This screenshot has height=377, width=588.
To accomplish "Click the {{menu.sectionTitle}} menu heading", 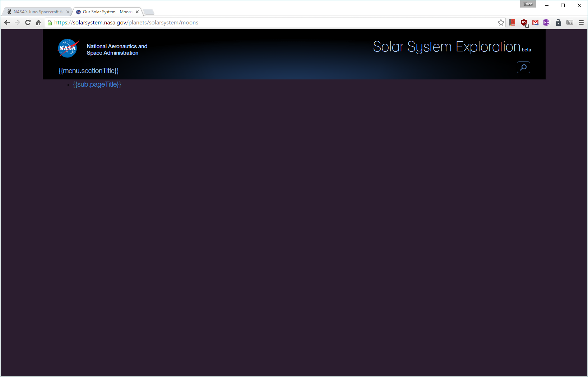I will [x=89, y=71].
